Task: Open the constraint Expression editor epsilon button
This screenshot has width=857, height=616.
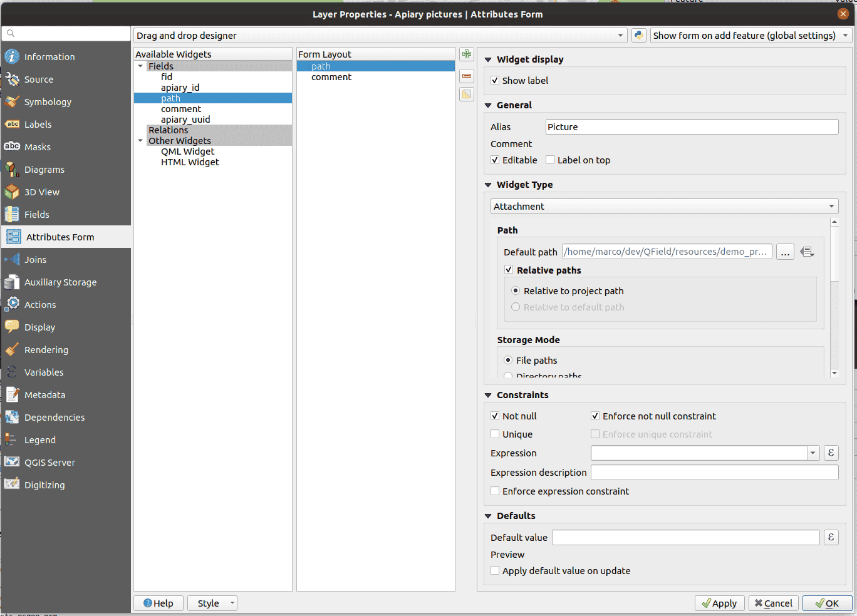Action: pyautogui.click(x=831, y=453)
